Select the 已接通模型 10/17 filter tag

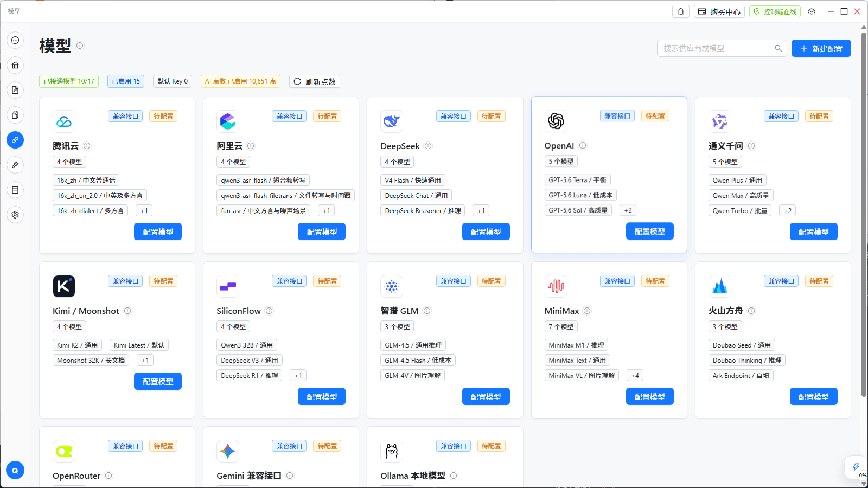coord(69,81)
